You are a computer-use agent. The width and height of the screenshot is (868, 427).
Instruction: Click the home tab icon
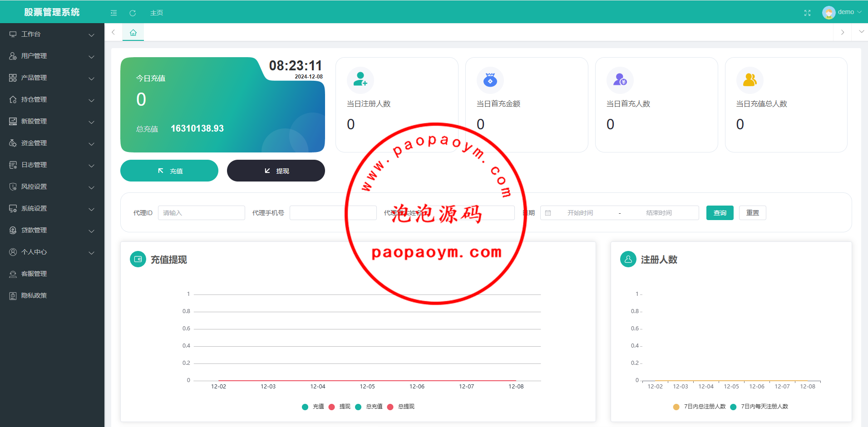133,32
